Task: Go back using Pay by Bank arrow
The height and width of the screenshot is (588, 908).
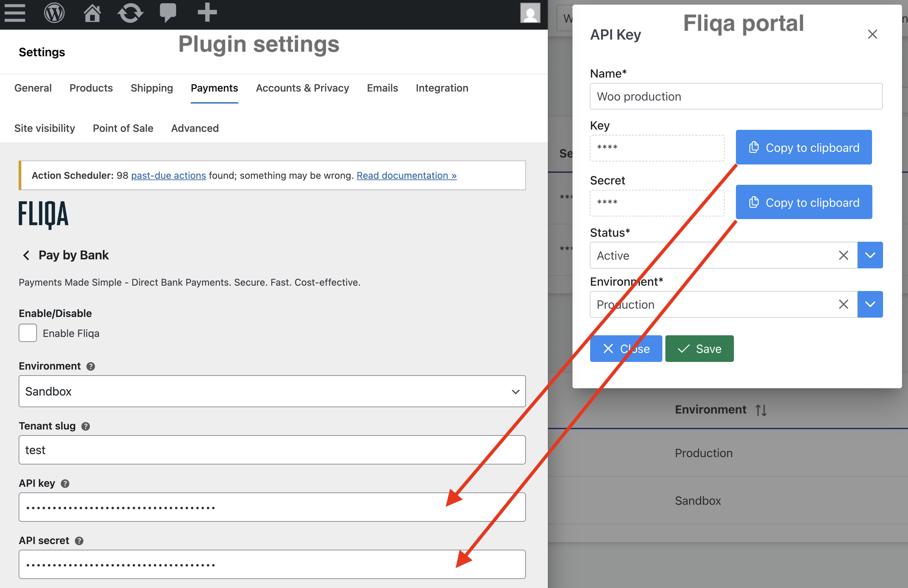Action: [x=26, y=255]
